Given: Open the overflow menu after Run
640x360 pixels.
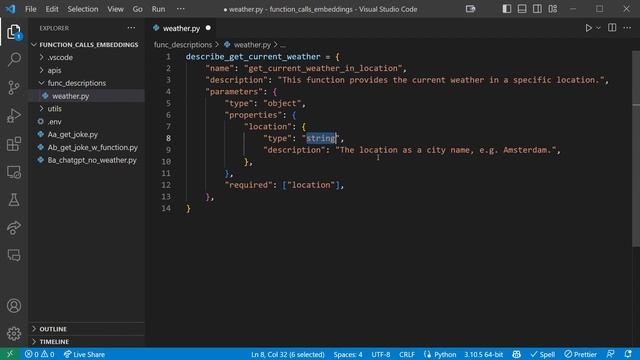Looking at the screenshot, I should click(x=180, y=9).
